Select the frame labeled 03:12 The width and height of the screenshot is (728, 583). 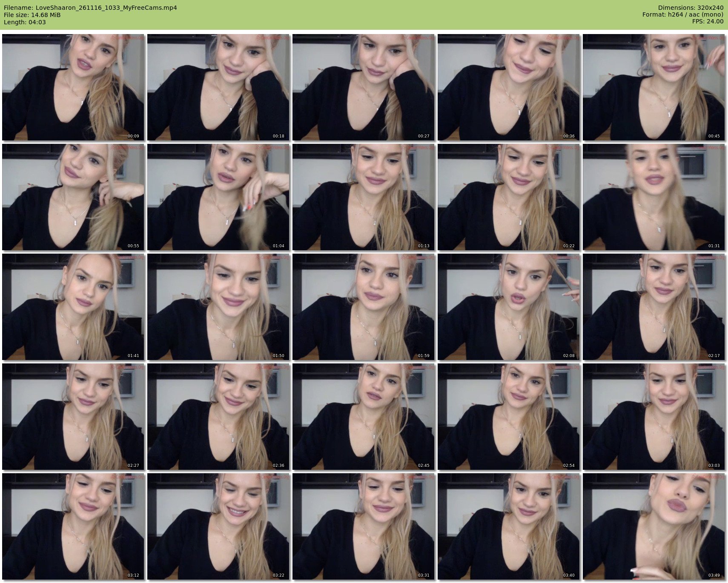point(73,526)
